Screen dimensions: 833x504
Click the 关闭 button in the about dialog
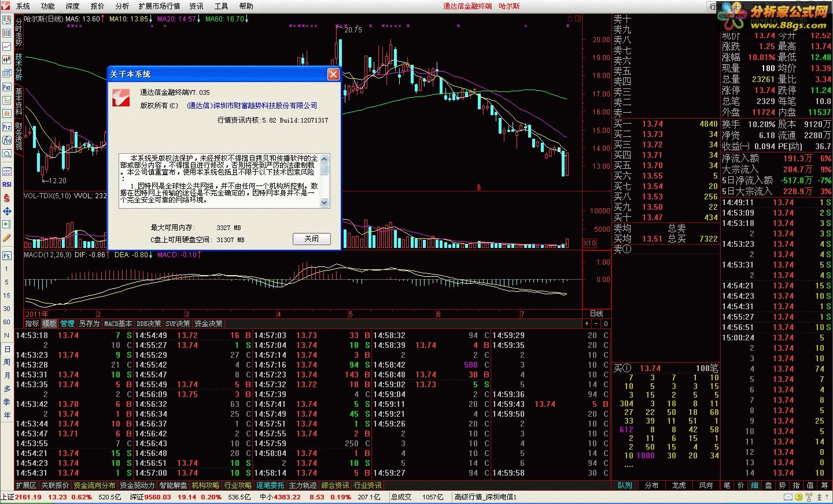click(x=311, y=239)
